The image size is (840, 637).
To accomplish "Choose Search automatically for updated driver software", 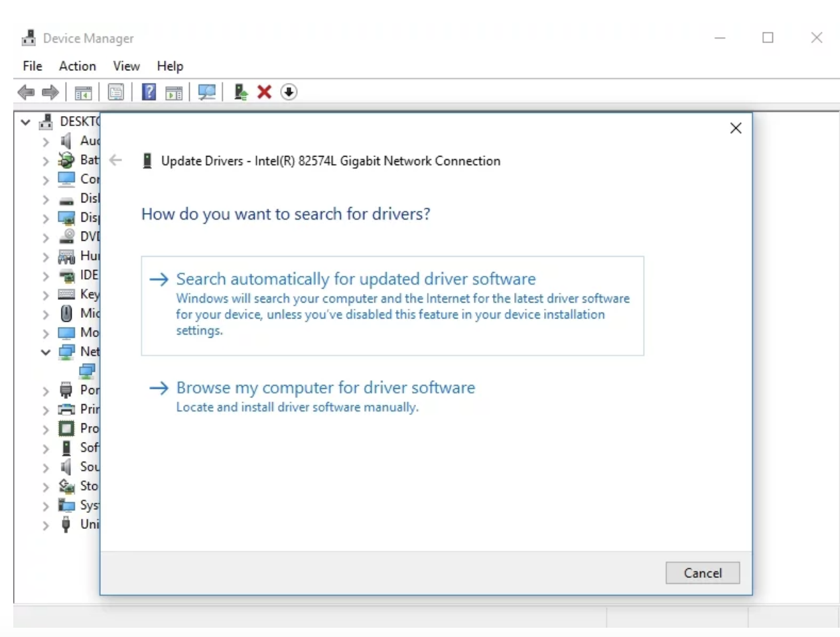I will (356, 279).
